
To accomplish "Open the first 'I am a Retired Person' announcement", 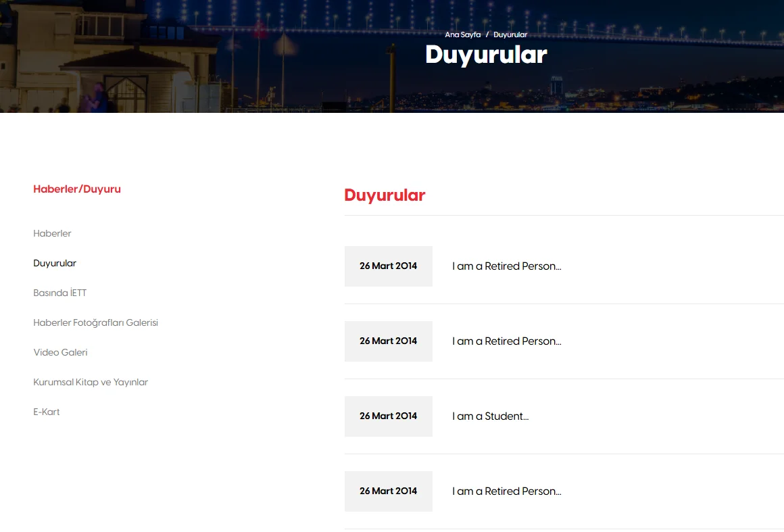I will point(506,266).
